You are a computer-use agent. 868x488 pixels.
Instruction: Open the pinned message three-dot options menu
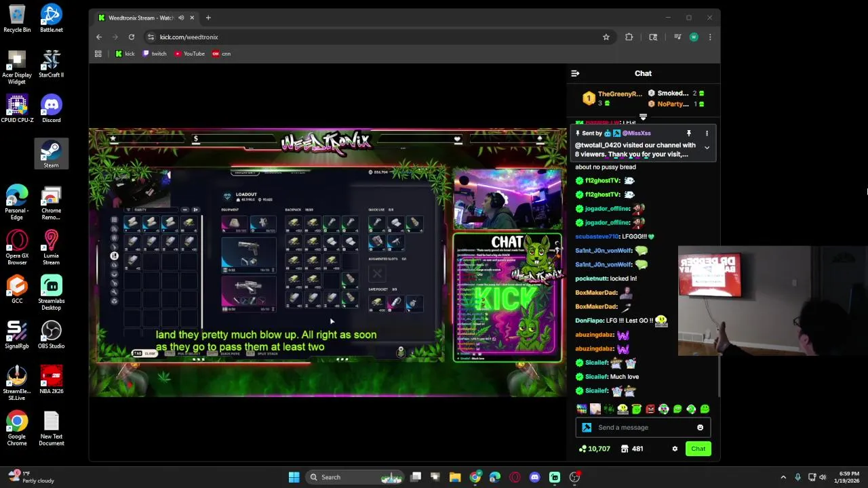pyautogui.click(x=707, y=134)
